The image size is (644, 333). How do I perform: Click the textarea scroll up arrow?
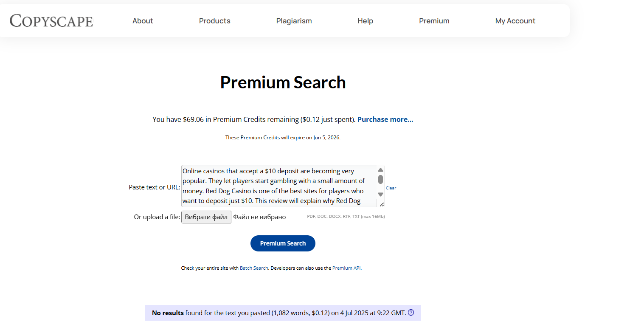[380, 169]
